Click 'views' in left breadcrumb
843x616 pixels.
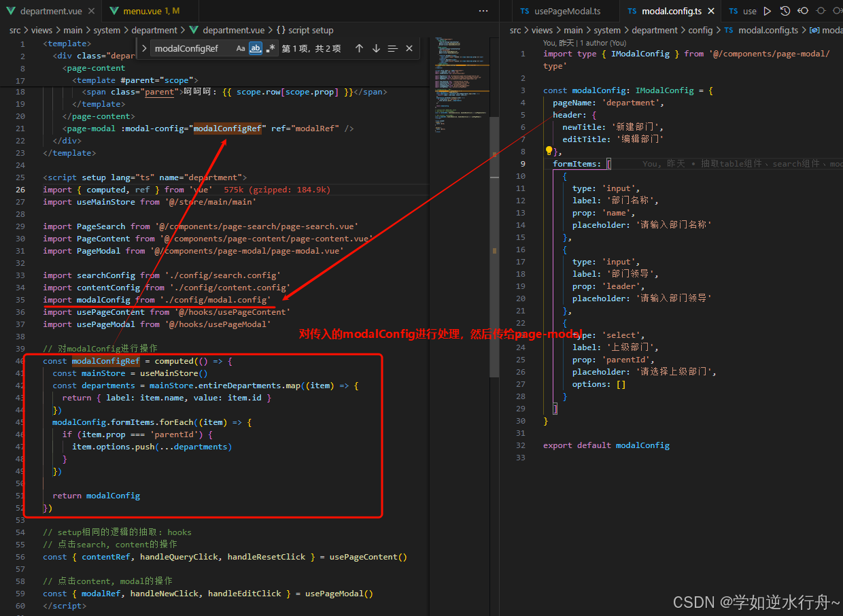click(41, 30)
